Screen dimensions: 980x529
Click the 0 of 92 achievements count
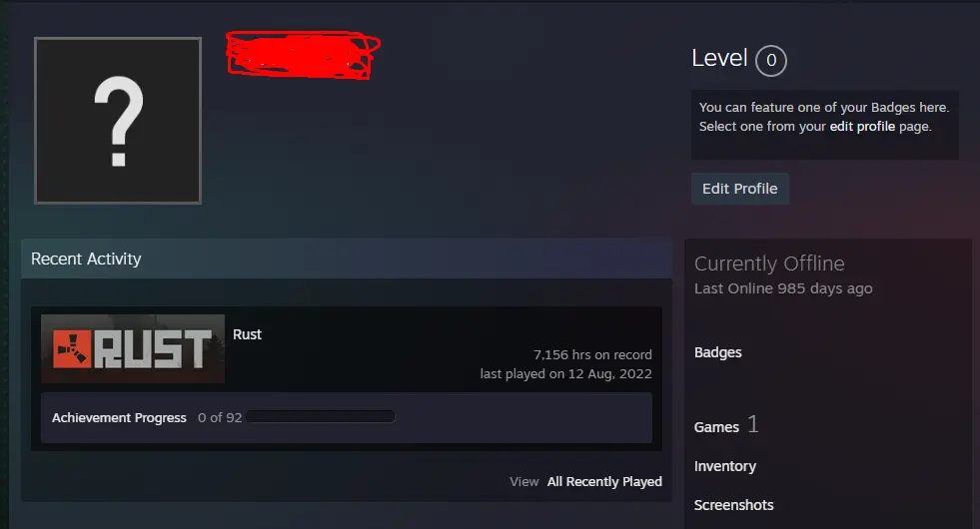point(220,418)
